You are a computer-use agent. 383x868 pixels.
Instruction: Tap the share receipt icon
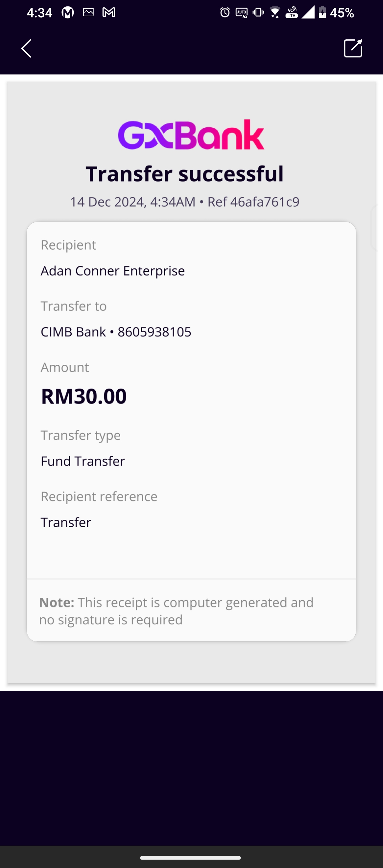click(353, 48)
